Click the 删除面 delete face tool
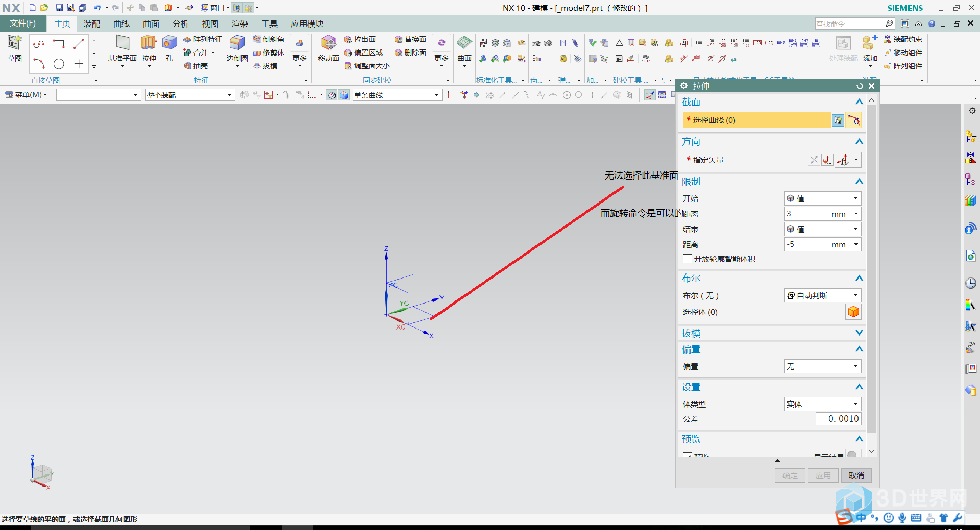The image size is (980, 530). [410, 53]
